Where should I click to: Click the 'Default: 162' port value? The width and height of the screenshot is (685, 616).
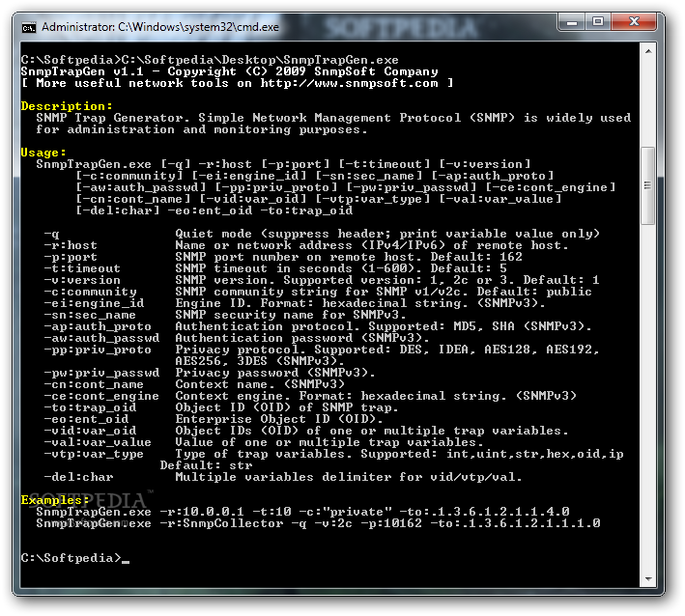(476, 257)
